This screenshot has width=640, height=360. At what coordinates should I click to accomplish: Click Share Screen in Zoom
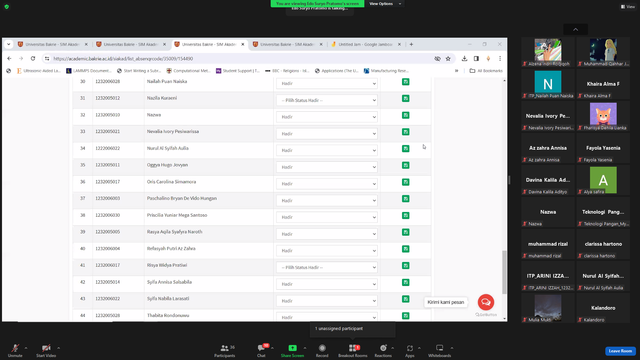point(292,350)
